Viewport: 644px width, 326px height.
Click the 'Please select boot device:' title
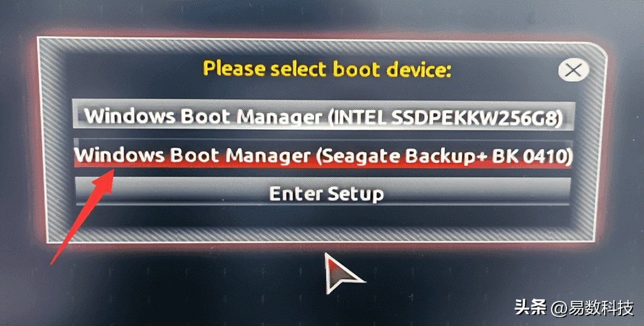coord(327,69)
